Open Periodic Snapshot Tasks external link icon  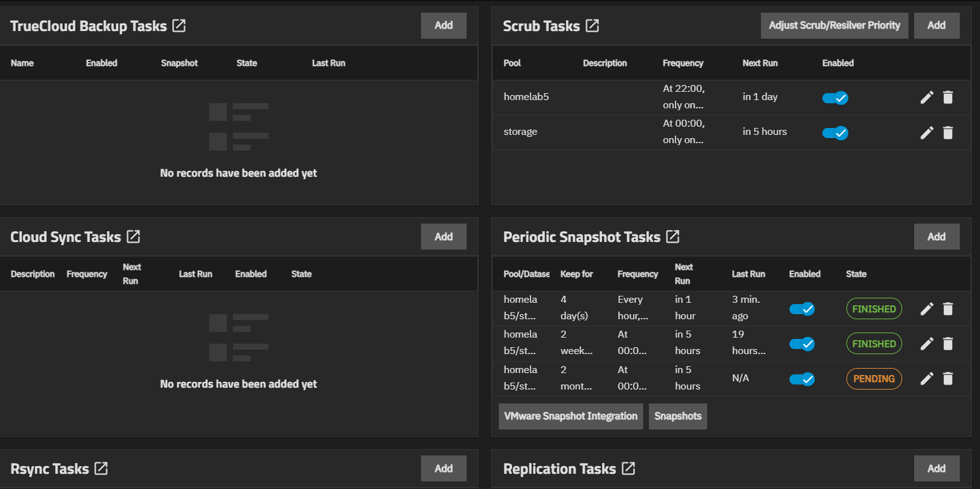click(x=672, y=237)
